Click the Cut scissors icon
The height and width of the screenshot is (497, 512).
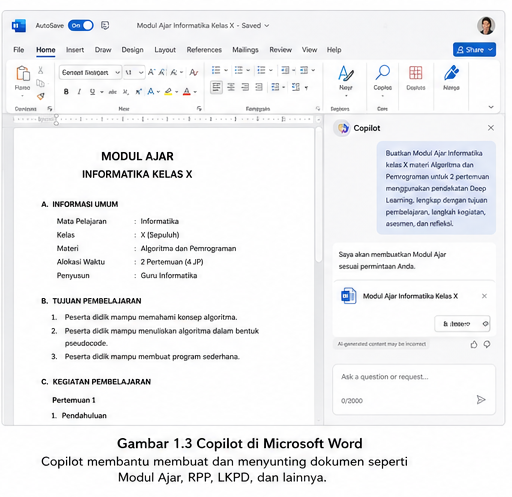click(40, 70)
